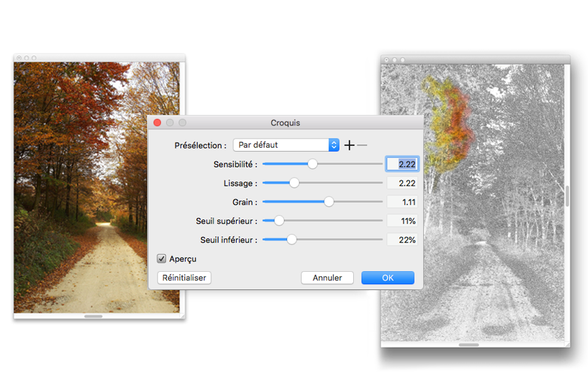Screen dimensions: 588x392
Task: Click the minus icon to remove preset
Action: [362, 145]
